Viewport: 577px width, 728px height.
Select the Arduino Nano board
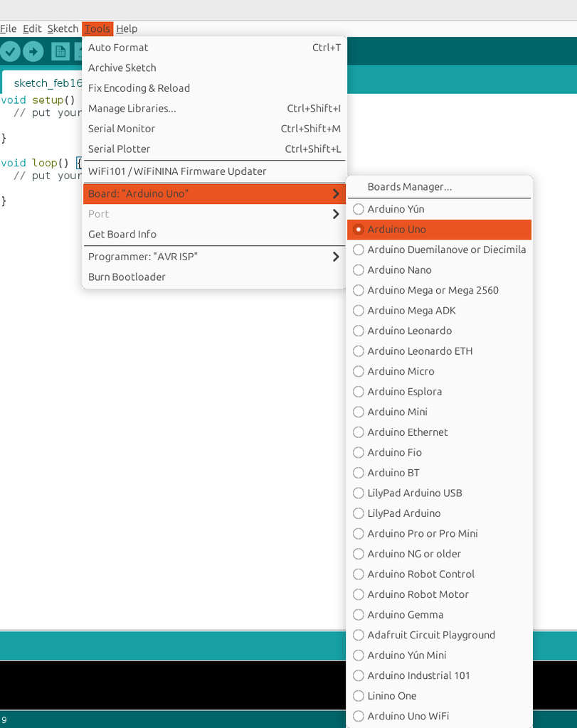439,269
